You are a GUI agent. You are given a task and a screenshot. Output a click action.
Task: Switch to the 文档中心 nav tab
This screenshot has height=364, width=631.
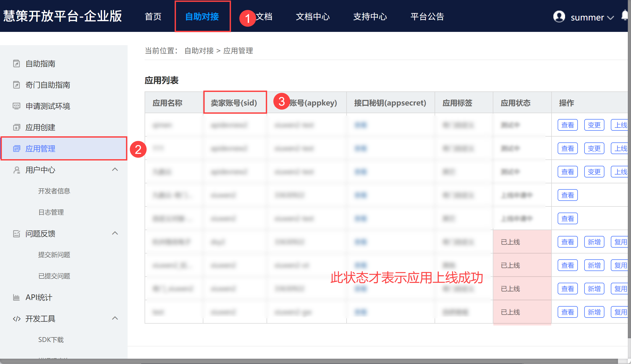tap(313, 16)
